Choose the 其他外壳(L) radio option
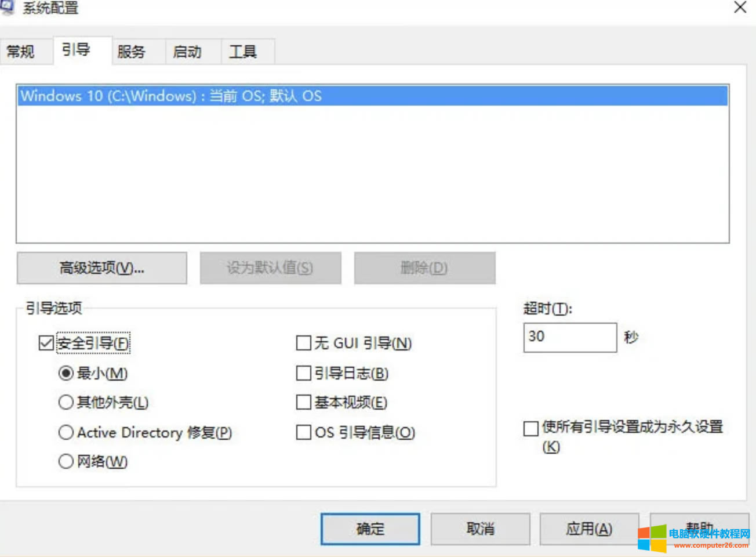Image resolution: width=756 pixels, height=557 pixels. coord(66,402)
